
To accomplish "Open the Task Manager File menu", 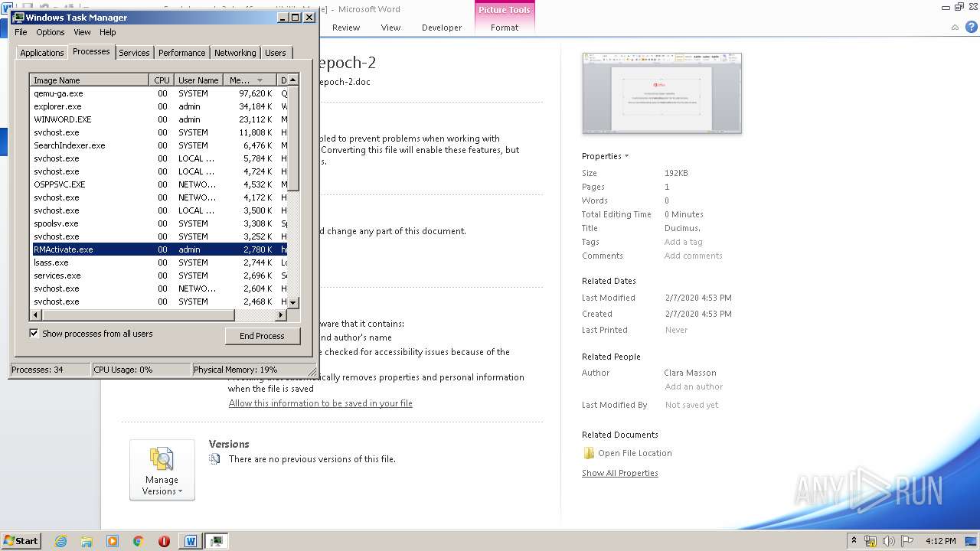I will click(21, 32).
